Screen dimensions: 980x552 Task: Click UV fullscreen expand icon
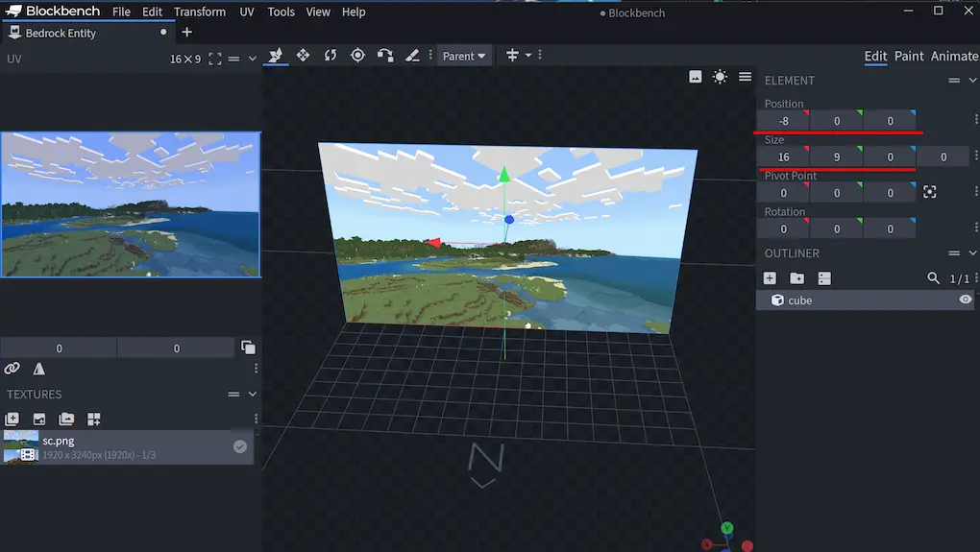pos(215,59)
